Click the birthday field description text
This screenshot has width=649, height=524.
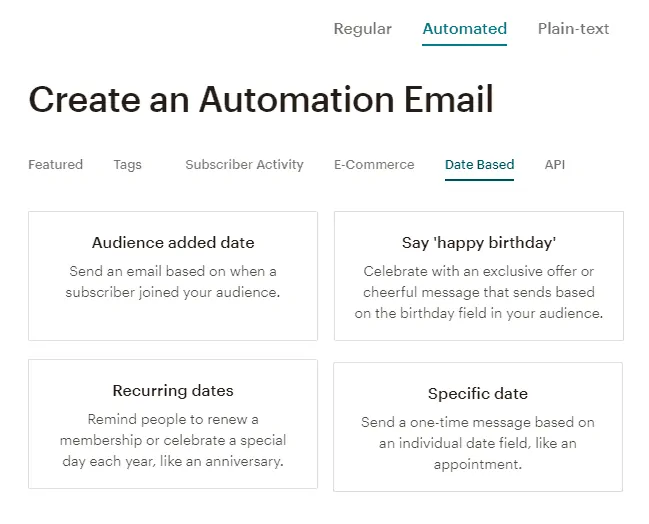479,292
